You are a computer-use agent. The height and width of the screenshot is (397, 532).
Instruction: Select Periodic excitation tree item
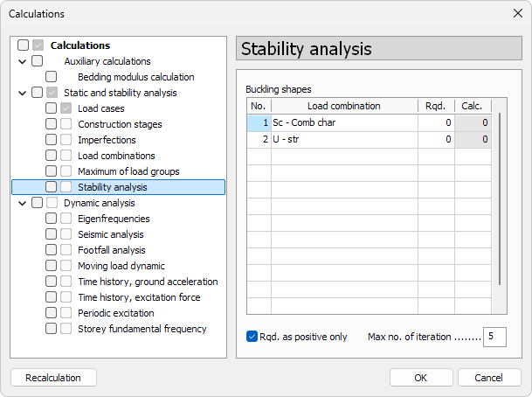tap(116, 313)
